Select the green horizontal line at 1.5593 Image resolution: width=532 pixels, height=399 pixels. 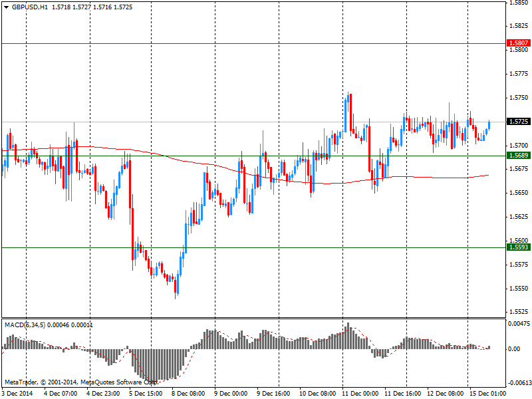(266, 247)
